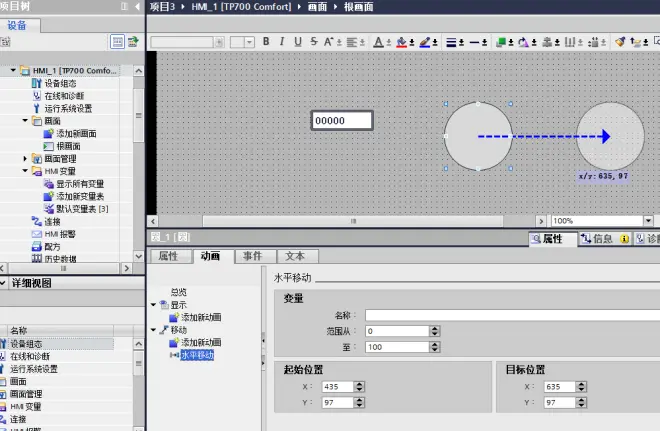Select 添加新变量表 tree item
This screenshot has width=660, height=431.
tap(80, 196)
